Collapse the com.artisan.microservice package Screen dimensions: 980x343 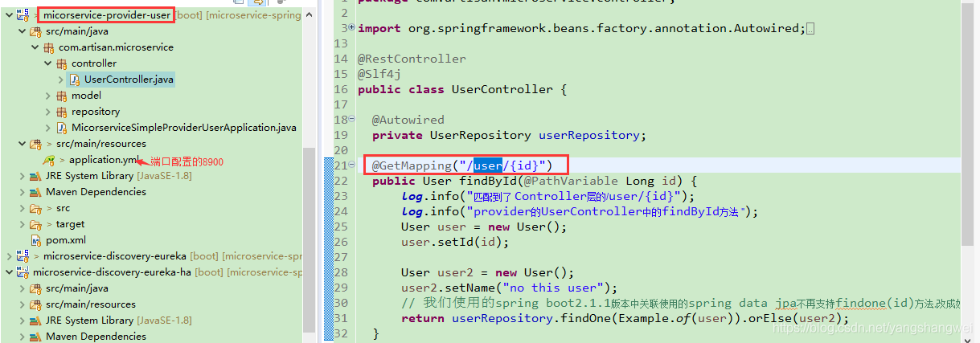coord(35,47)
